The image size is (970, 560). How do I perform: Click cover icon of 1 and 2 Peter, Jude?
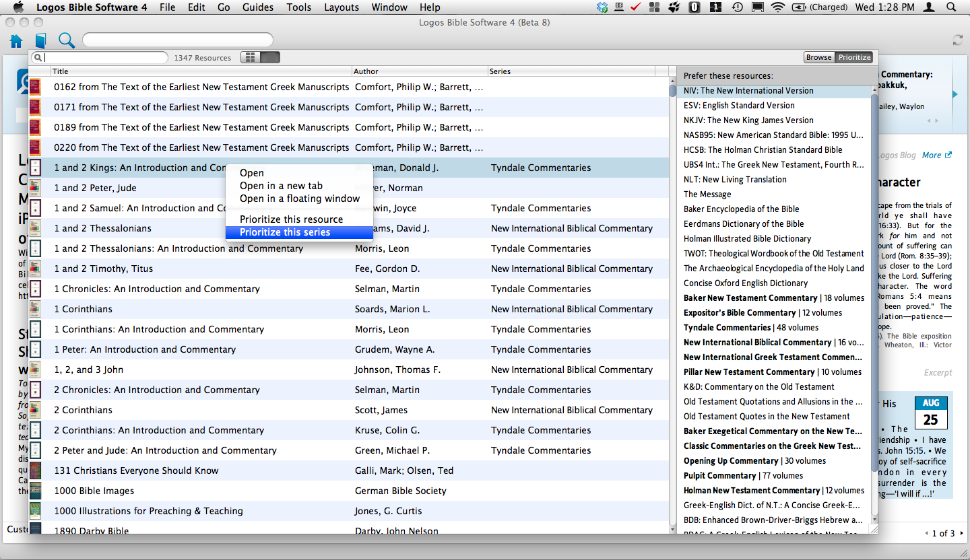(x=35, y=187)
